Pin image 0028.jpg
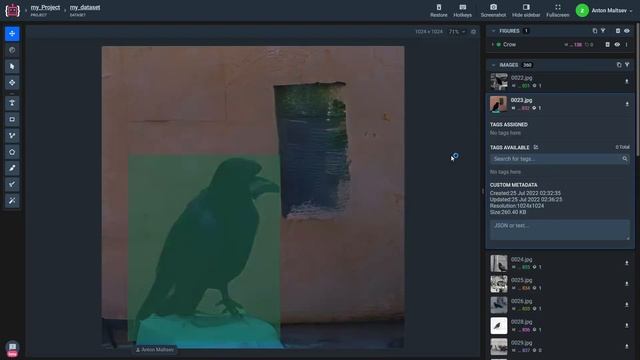 [x=627, y=326]
